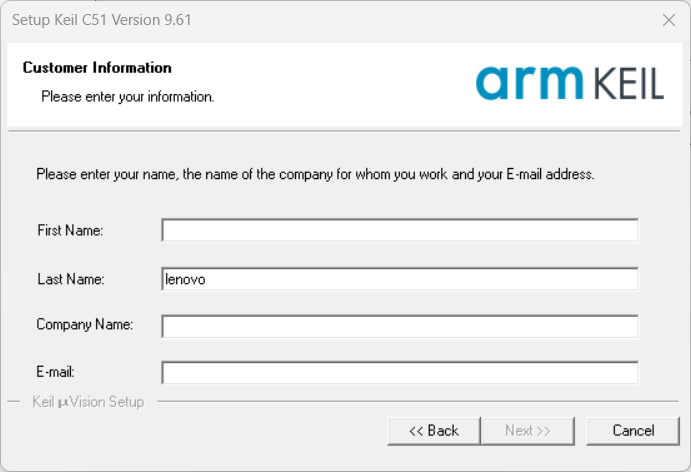Click the instruction sentence above the form
This screenshot has height=472, width=691.
click(315, 174)
